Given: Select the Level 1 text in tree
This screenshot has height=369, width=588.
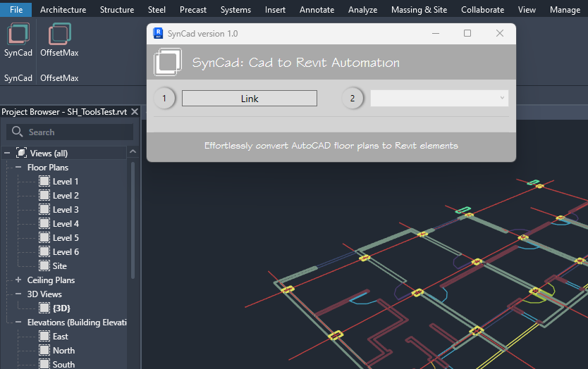Looking at the screenshot, I should pos(66,181).
